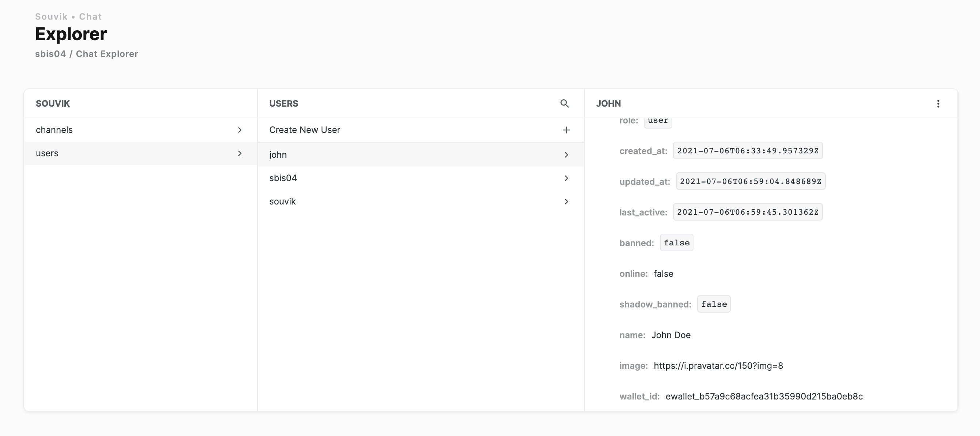Click the USERS panel header
The width and height of the screenshot is (980, 436).
coord(284,103)
